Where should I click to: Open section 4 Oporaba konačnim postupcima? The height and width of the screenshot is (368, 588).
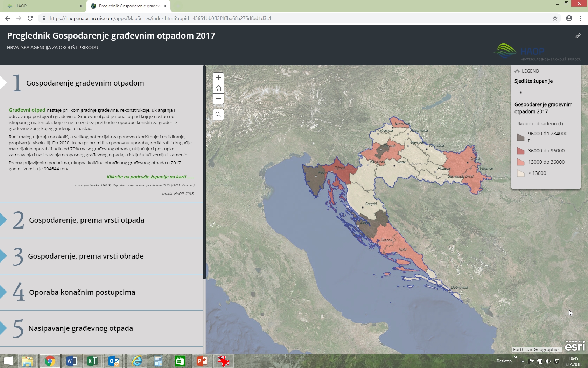coord(82,292)
